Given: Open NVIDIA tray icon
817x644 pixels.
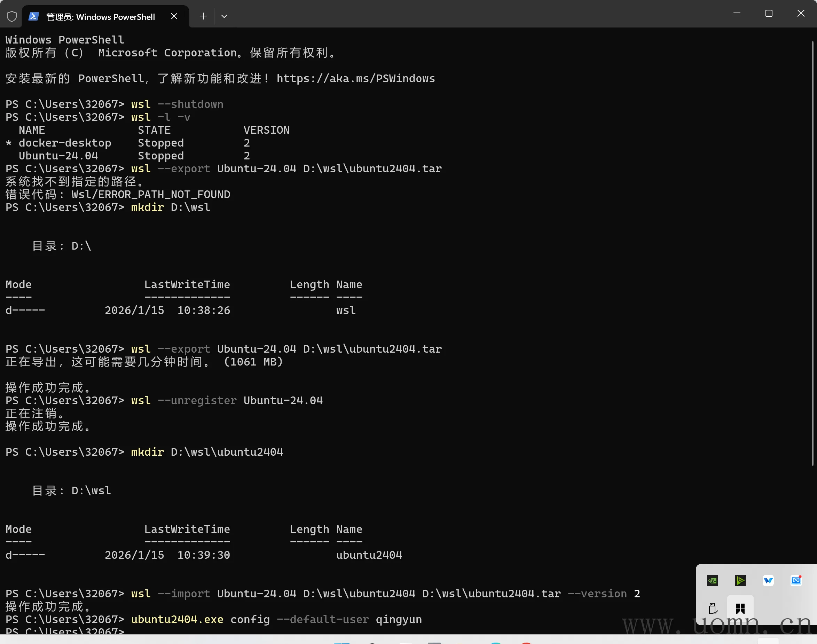Looking at the screenshot, I should [x=712, y=581].
